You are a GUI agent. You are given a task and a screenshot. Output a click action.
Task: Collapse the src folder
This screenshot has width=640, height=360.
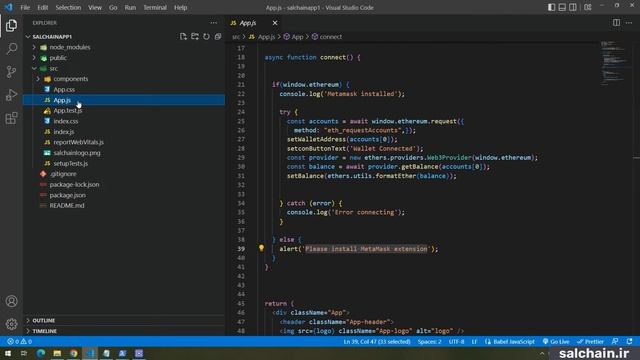click(x=53, y=69)
